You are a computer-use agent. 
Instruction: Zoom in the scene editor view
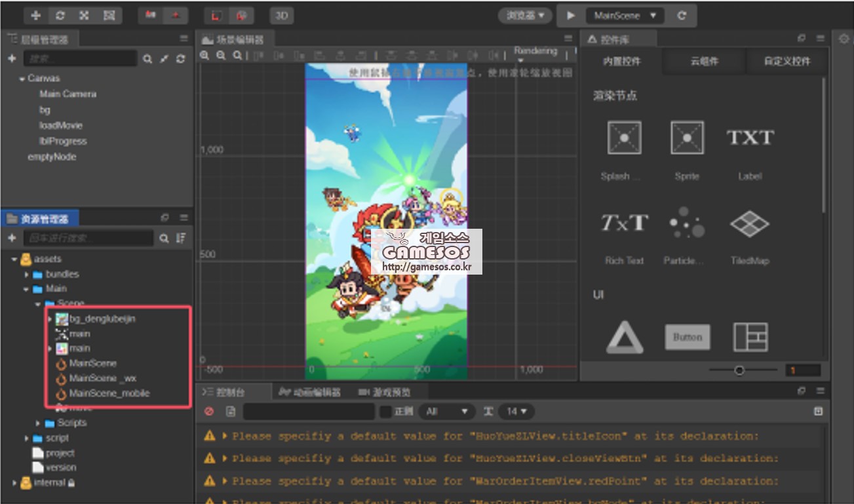[205, 56]
